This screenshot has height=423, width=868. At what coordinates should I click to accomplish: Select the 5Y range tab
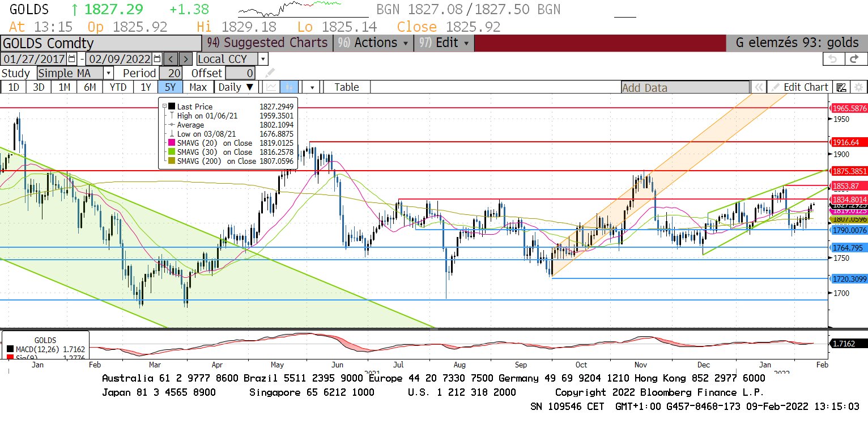[171, 87]
